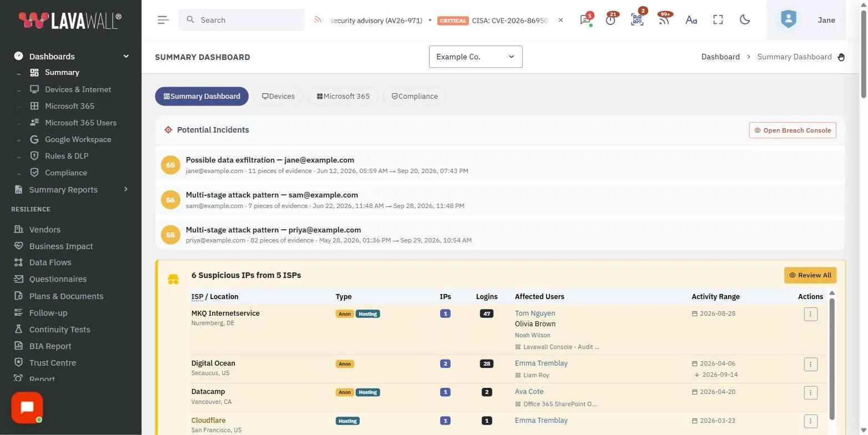
Task: Open the orange live chat widget
Action: point(27,408)
